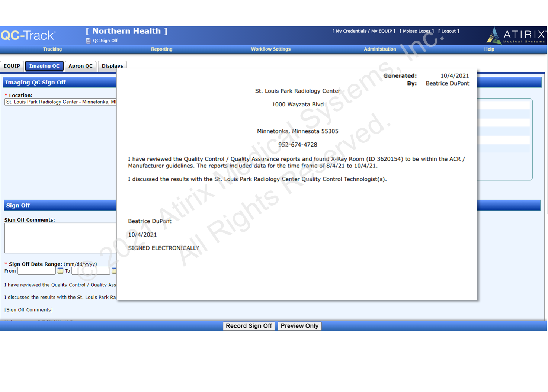Open the Location dropdown
The width and height of the screenshot is (548, 392).
[61, 102]
